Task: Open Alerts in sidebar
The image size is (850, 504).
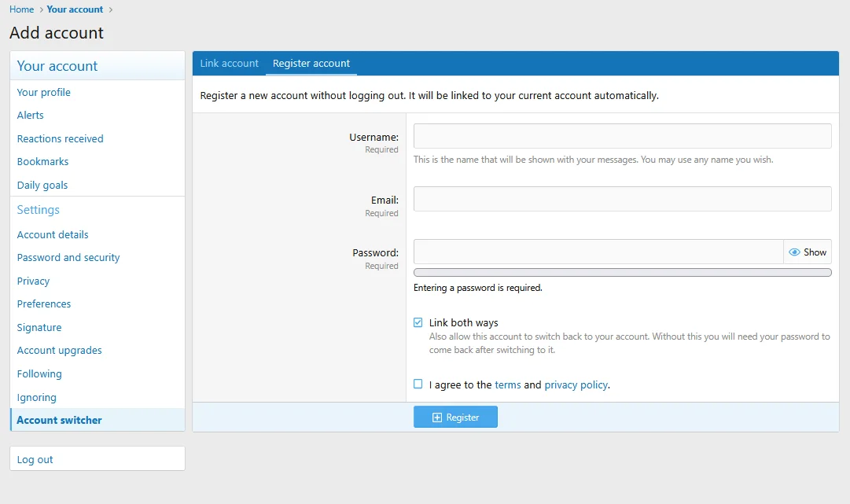Action: coord(98,115)
